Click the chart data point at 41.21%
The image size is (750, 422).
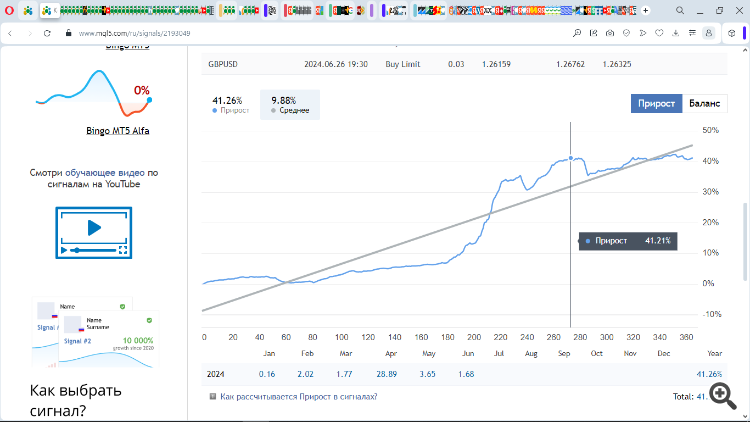571,158
